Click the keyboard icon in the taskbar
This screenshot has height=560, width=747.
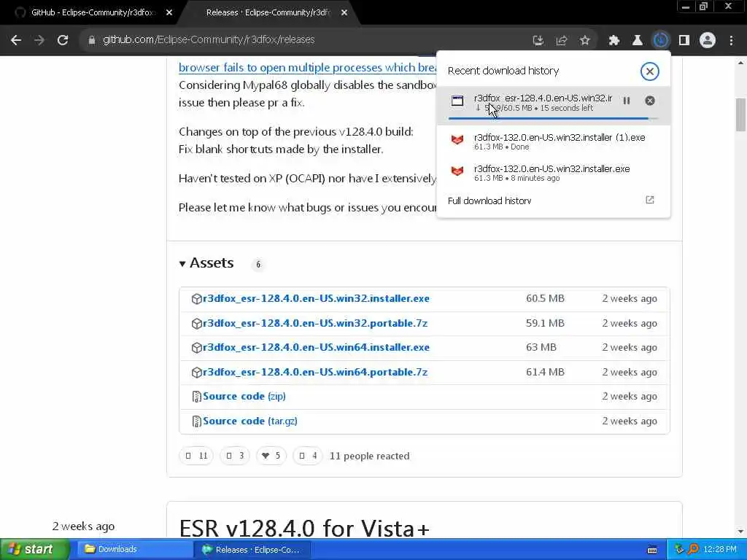(652, 550)
